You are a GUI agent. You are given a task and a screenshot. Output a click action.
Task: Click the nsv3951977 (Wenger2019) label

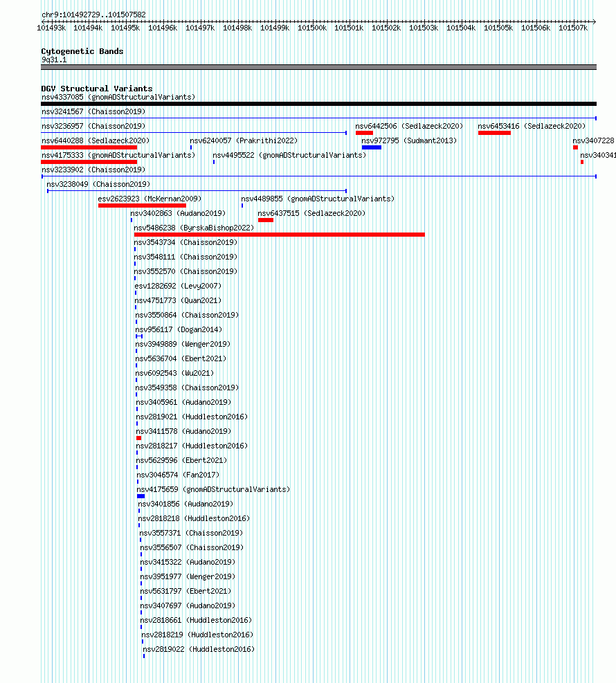pos(188,576)
